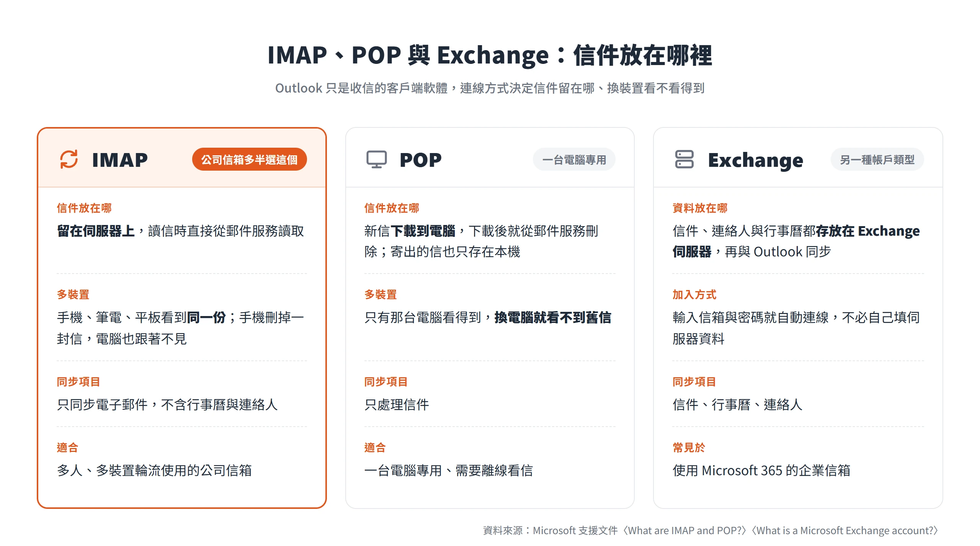Click 一台電腦專用、需要離線看信
Image resolution: width=980 pixels, height=546 pixels.
click(x=449, y=471)
